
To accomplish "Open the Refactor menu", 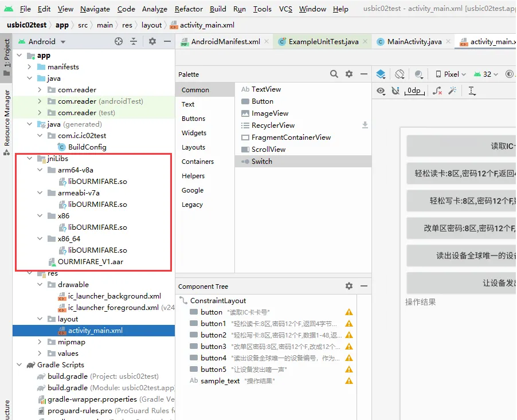I will pyautogui.click(x=189, y=9).
